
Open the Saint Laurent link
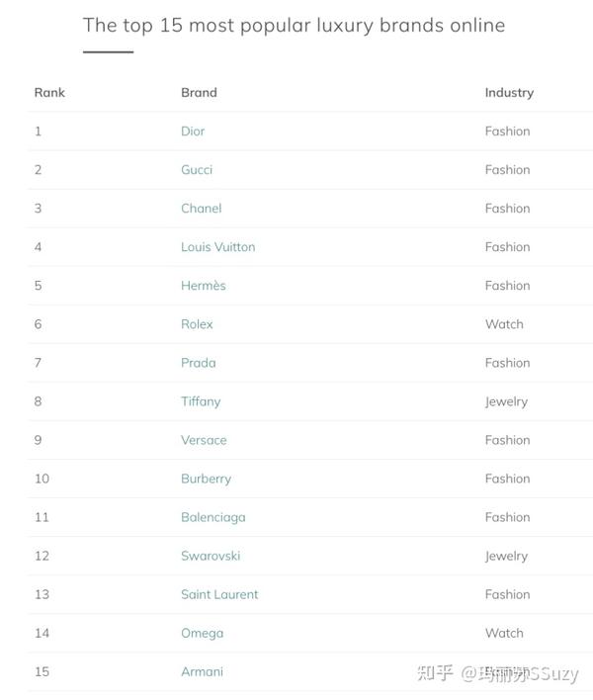[219, 594]
